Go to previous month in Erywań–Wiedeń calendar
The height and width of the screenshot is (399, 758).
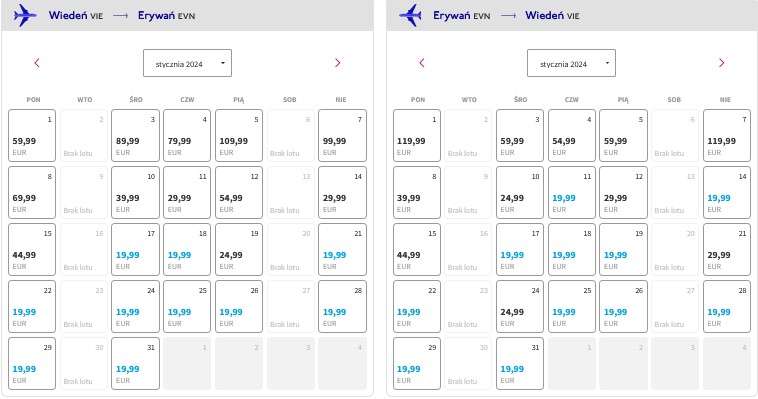tap(422, 63)
